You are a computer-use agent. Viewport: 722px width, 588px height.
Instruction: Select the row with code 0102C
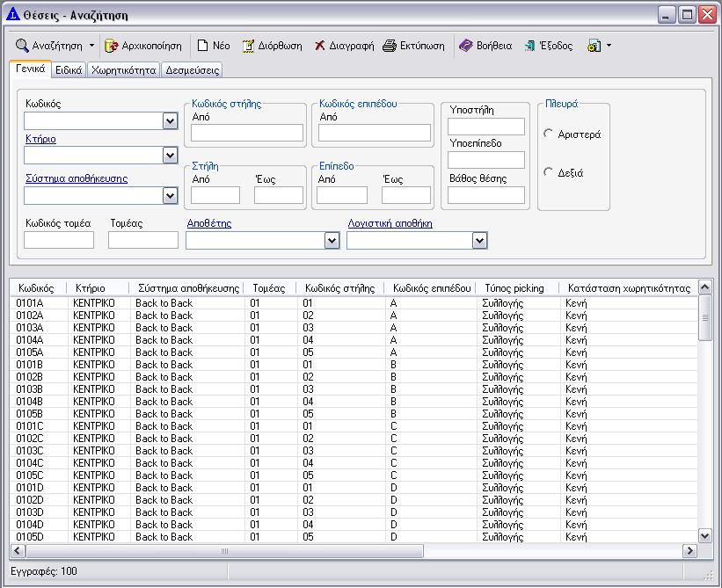[354, 439]
